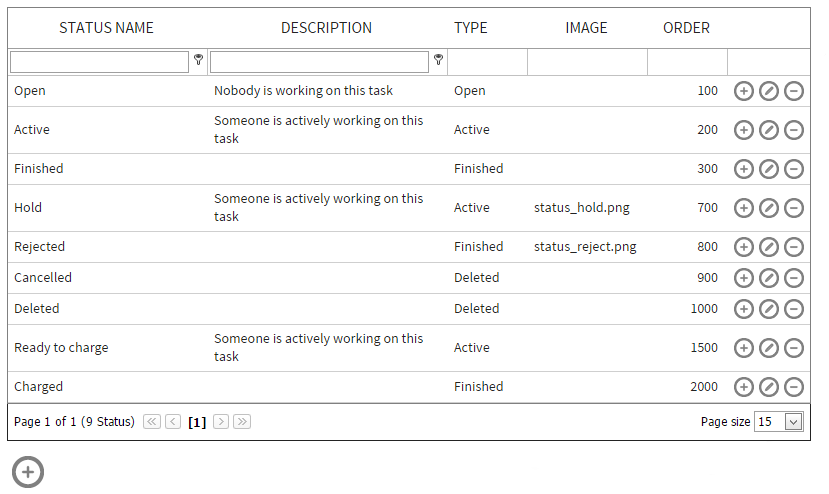Image resolution: width=829 pixels, height=494 pixels.
Task: Edit the Ready to charge status
Action: coord(768,348)
